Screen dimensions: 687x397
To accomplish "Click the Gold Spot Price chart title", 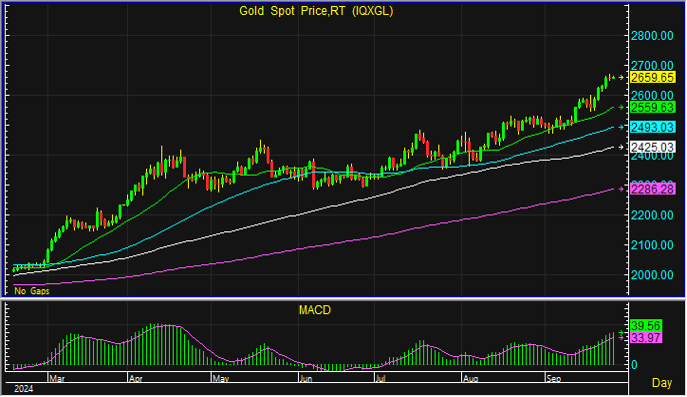I will pyautogui.click(x=316, y=11).
